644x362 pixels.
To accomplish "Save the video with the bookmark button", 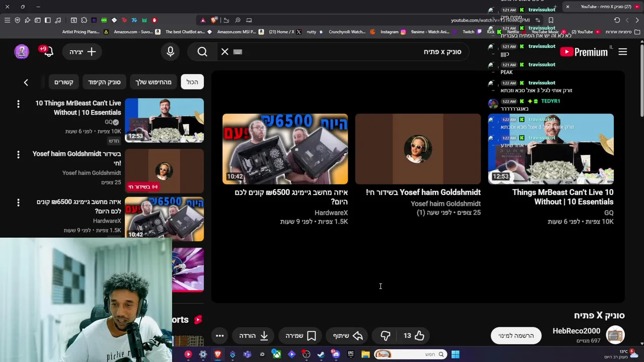I will [x=301, y=335].
